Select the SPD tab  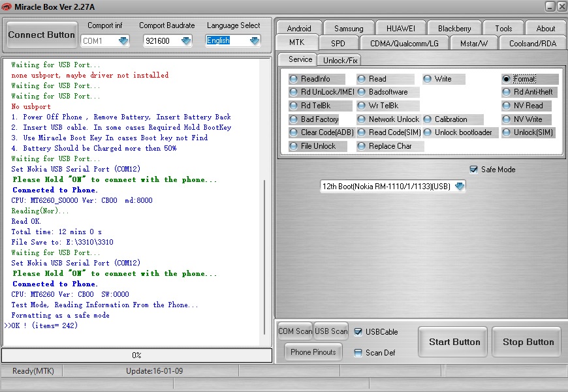point(338,44)
